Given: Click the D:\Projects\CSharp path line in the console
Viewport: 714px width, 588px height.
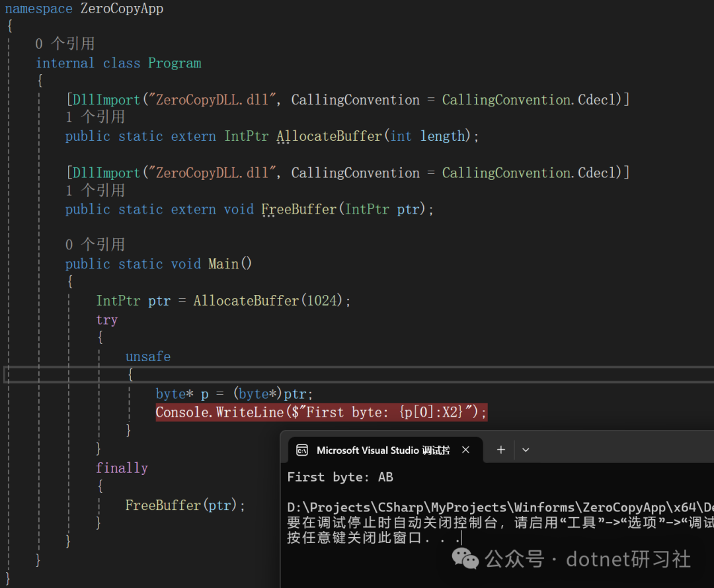Looking at the screenshot, I should tap(500, 507).
